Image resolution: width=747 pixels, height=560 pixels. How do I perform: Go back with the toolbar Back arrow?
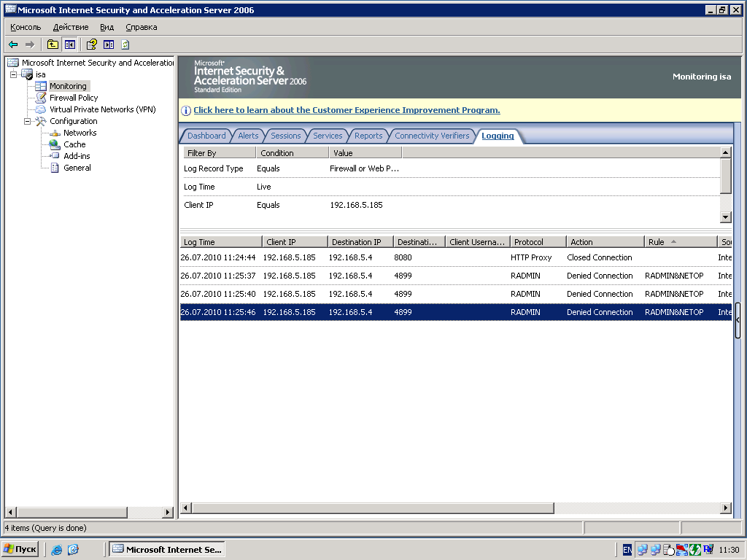pyautogui.click(x=13, y=44)
